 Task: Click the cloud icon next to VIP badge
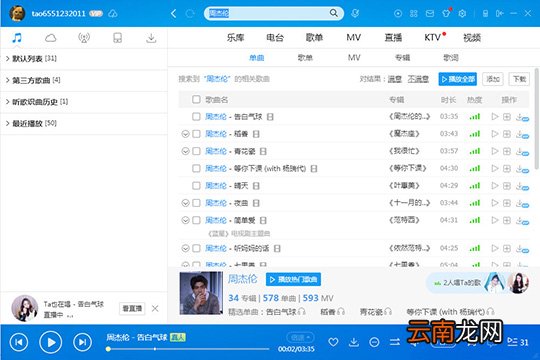113,13
